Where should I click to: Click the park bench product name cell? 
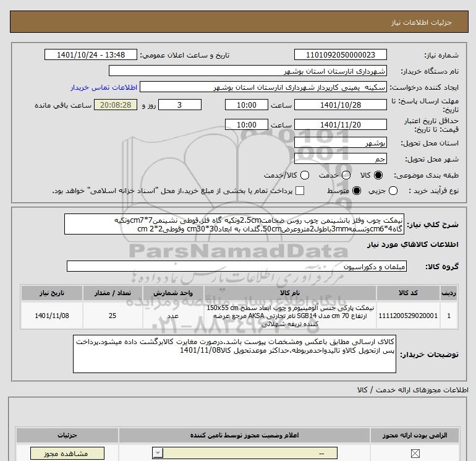(290, 316)
